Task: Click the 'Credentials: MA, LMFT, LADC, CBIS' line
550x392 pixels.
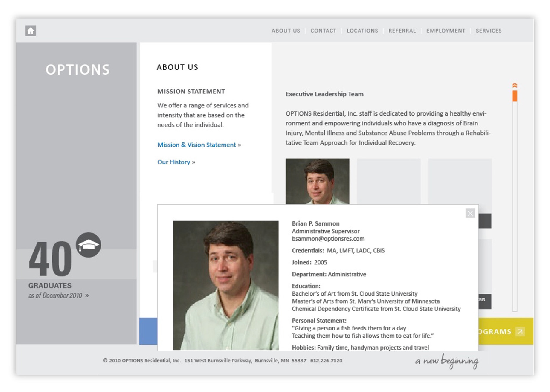Action: coord(338,251)
